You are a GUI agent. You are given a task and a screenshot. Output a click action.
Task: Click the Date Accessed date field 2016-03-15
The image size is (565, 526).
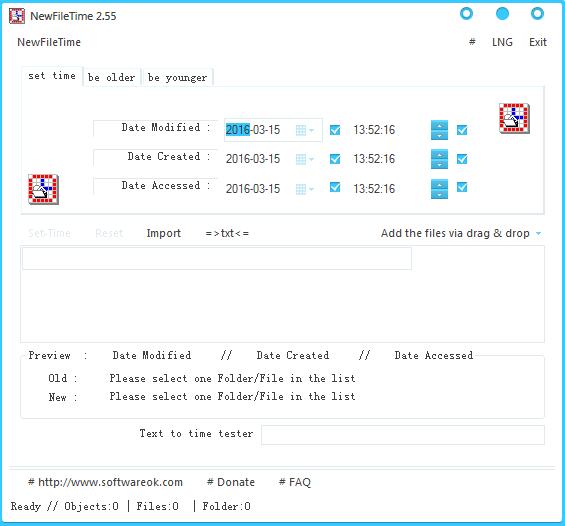click(x=253, y=188)
